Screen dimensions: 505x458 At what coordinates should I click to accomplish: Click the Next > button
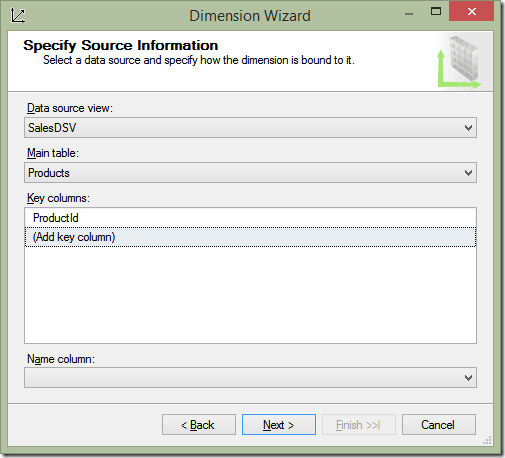coord(279,425)
